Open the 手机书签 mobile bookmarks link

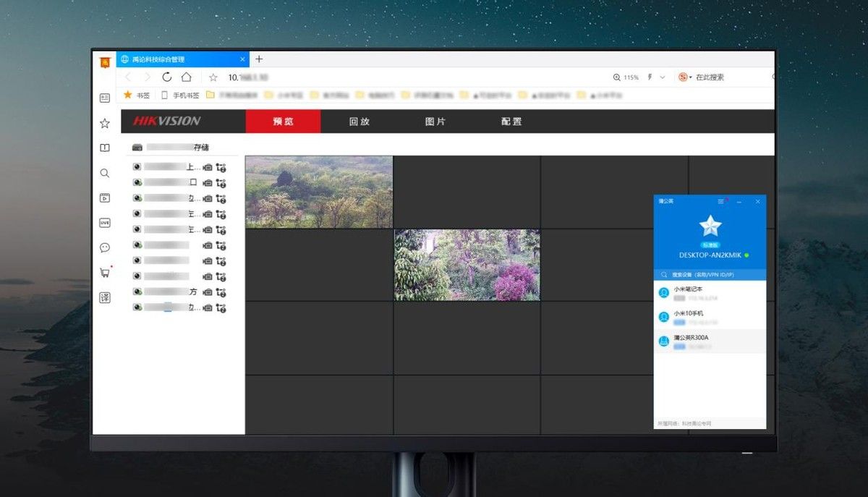tap(181, 95)
